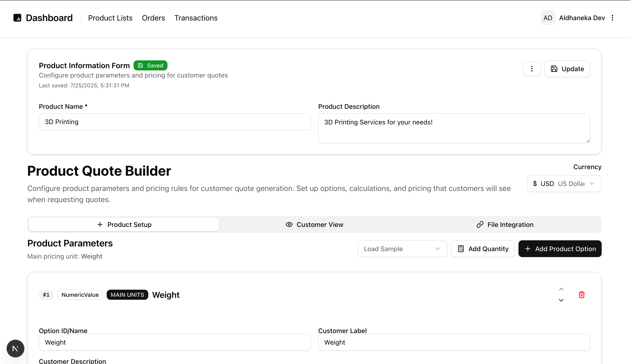Click the AD avatar badge
Image resolution: width=630 pixels, height=364 pixels.
[x=548, y=18]
